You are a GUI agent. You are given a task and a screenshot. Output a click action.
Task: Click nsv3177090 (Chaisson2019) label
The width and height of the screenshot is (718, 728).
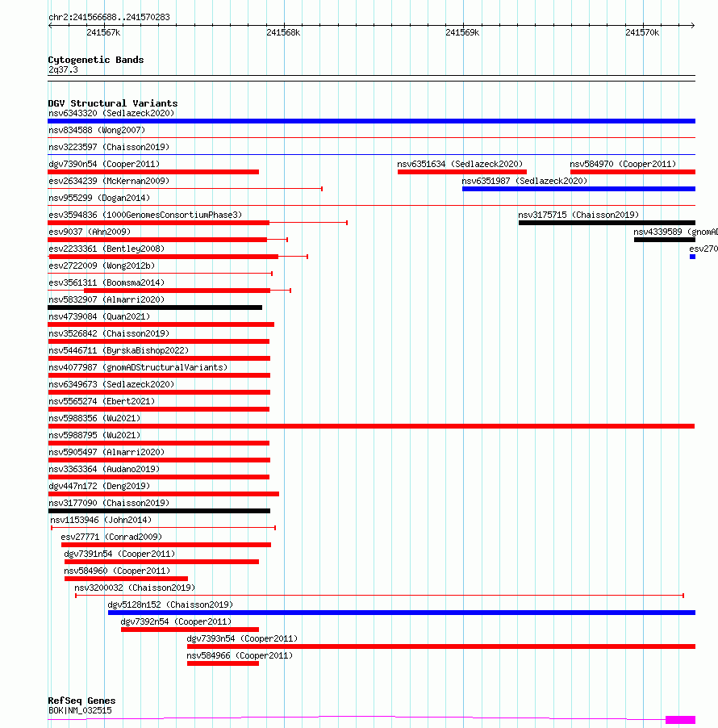coord(109,503)
